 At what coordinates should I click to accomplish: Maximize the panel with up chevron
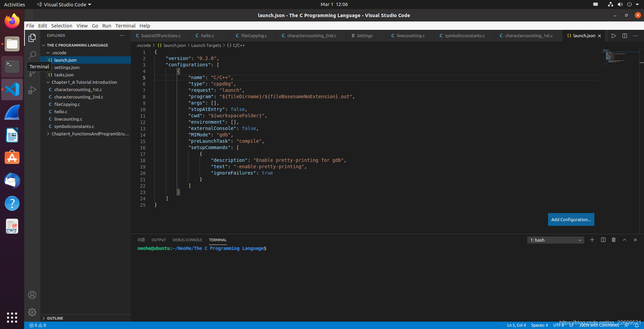[x=625, y=240]
